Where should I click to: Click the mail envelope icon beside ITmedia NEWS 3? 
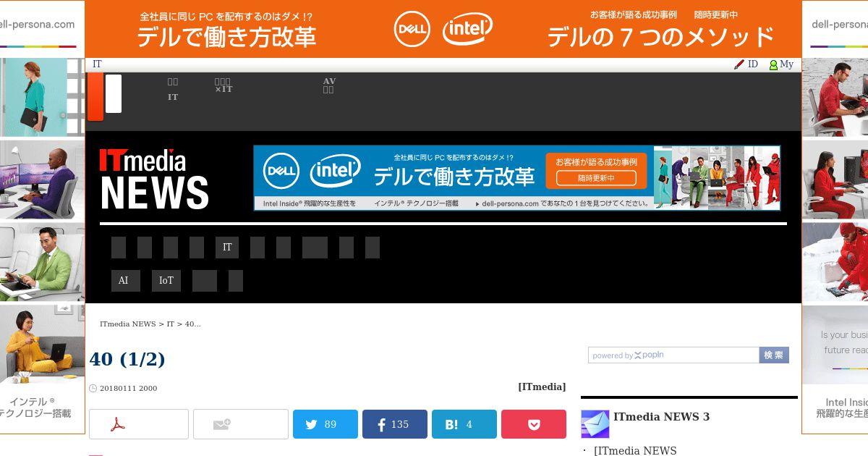[595, 424]
